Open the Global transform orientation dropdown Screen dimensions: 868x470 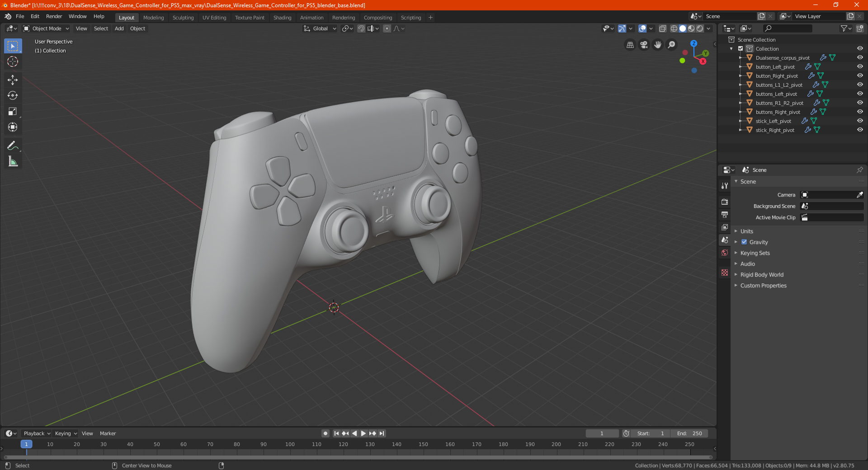[x=320, y=28]
